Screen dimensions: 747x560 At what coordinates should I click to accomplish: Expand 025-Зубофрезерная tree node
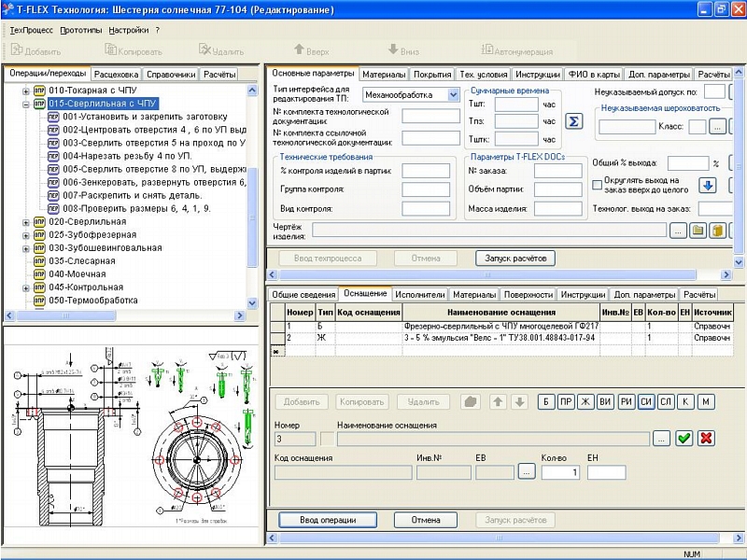(26, 235)
